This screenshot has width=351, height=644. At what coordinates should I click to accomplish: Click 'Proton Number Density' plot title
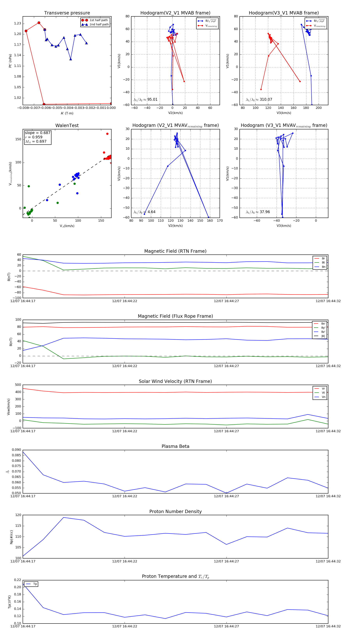[175, 511]
